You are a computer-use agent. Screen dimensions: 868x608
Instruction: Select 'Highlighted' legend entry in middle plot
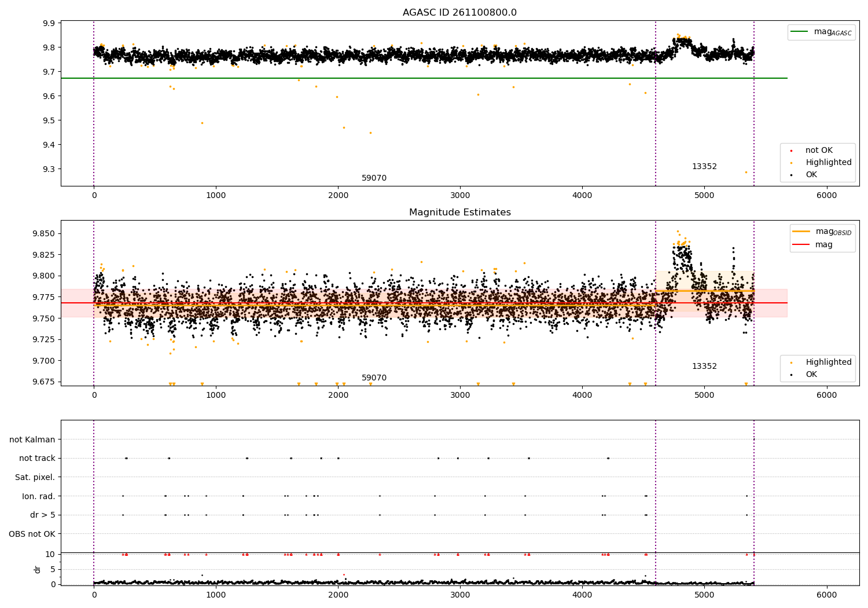[817, 362]
